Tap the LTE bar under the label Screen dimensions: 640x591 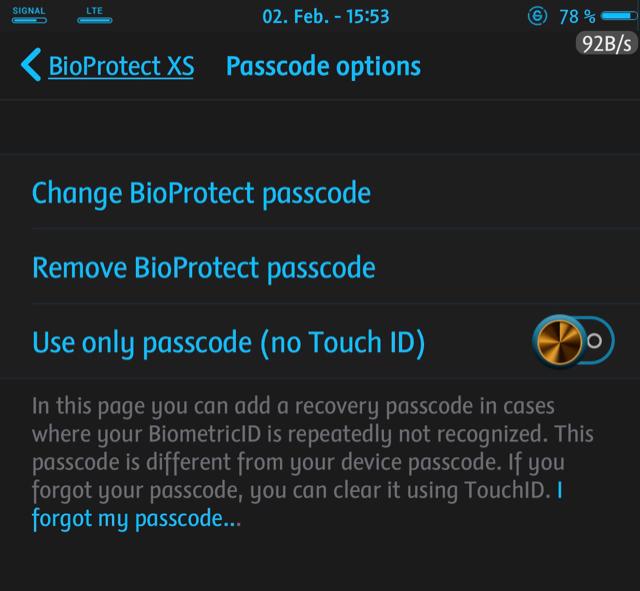pos(95,20)
